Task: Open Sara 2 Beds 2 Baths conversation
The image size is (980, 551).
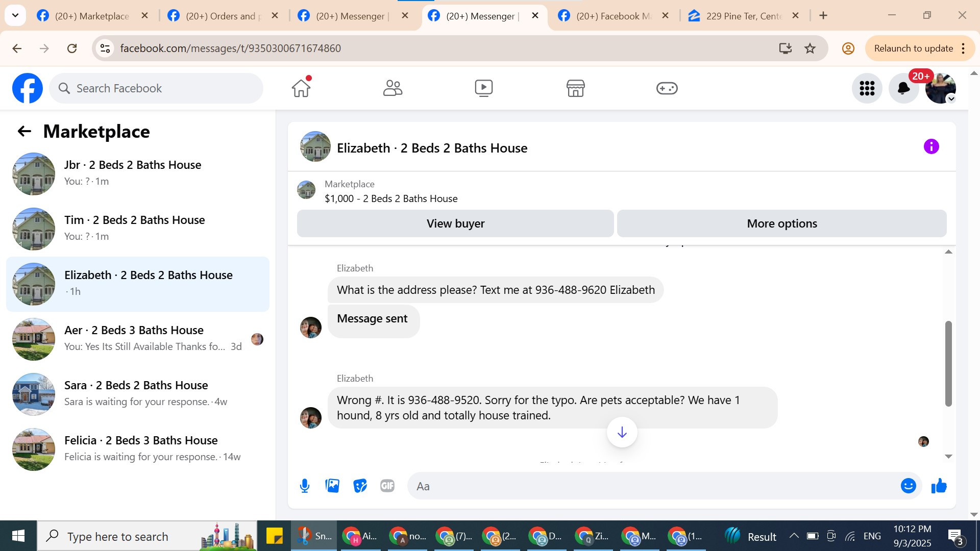Action: (x=138, y=394)
